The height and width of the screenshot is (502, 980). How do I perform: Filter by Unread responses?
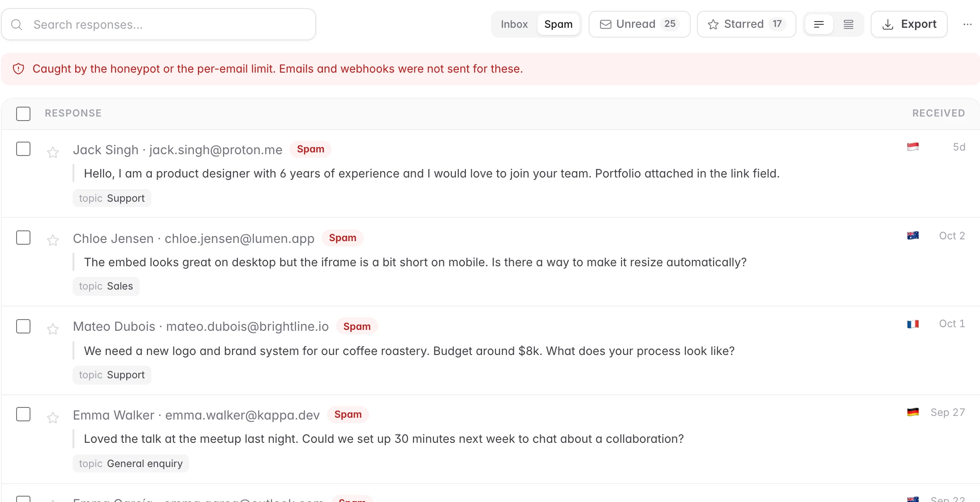[639, 24]
